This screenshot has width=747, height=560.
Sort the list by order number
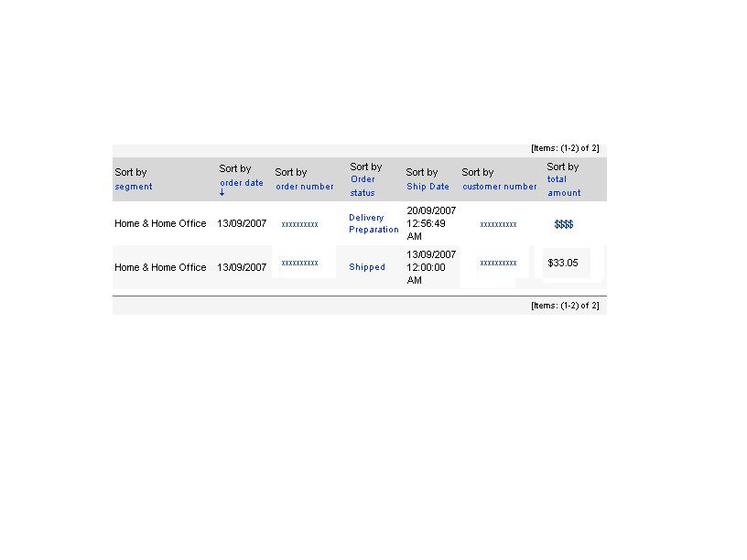tap(305, 187)
